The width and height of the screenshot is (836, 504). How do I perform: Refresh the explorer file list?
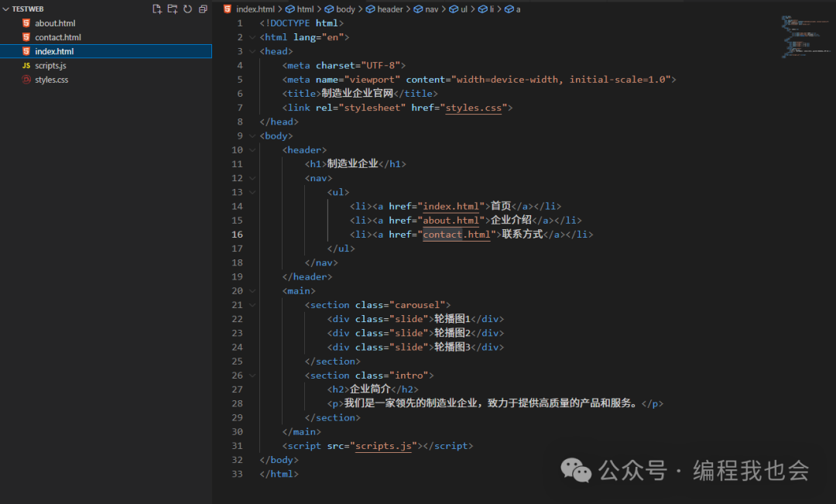[x=187, y=9]
